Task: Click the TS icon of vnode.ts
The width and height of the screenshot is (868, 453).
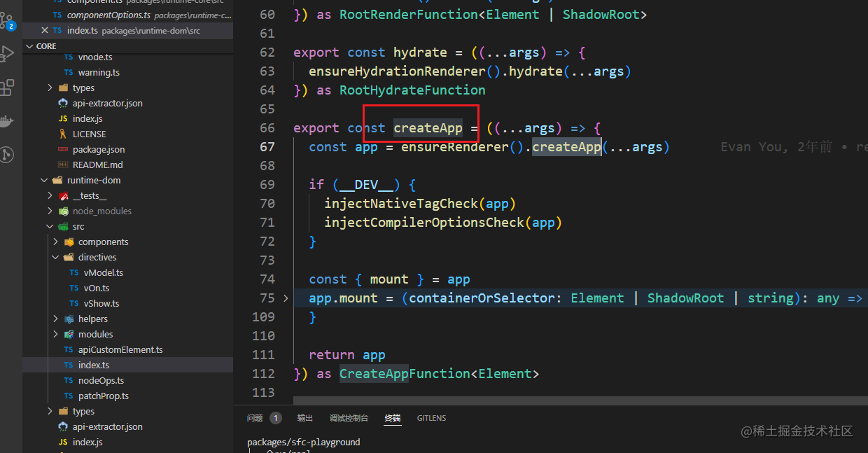Action: pos(69,57)
